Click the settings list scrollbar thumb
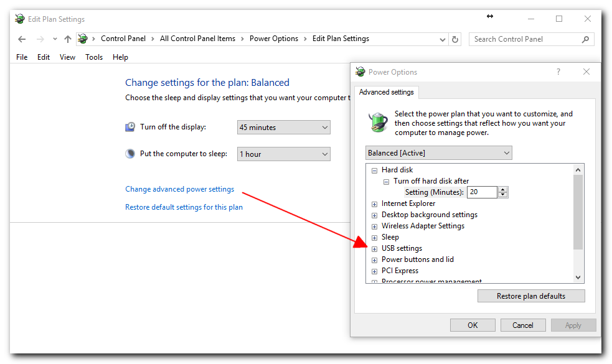This screenshot has width=612, height=364. tap(578, 212)
